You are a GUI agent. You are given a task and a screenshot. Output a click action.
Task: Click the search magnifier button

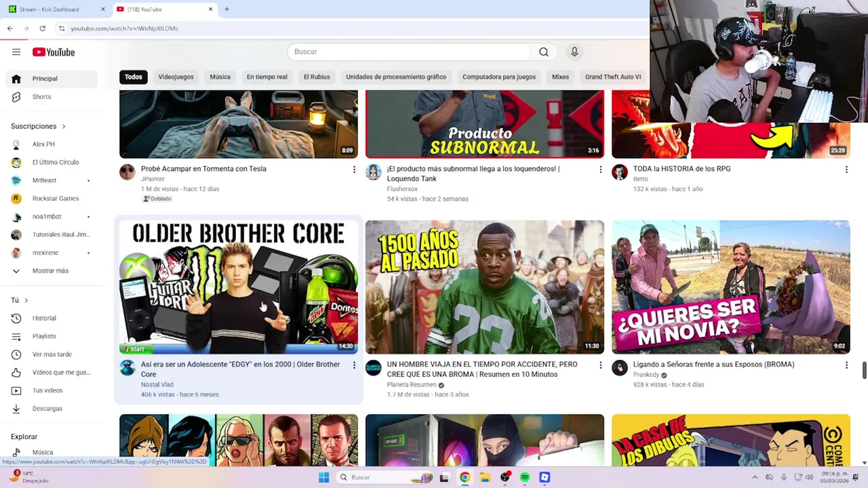[x=543, y=52]
